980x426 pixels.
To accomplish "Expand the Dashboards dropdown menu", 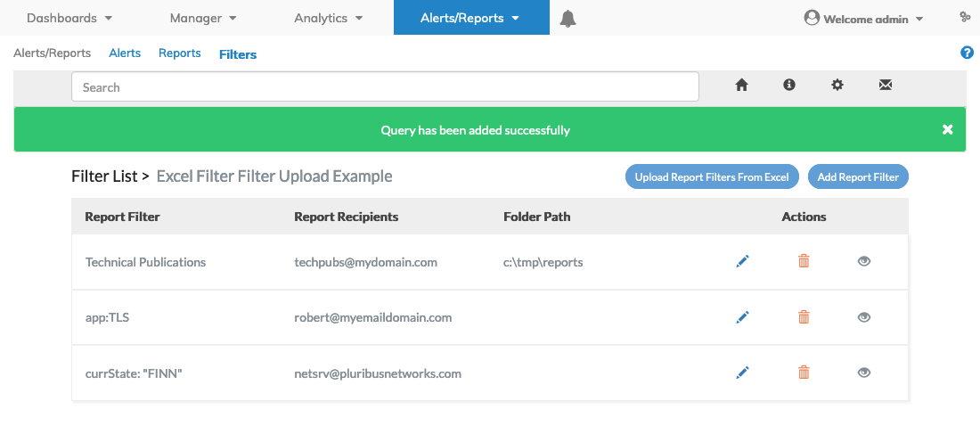I will 69,18.
